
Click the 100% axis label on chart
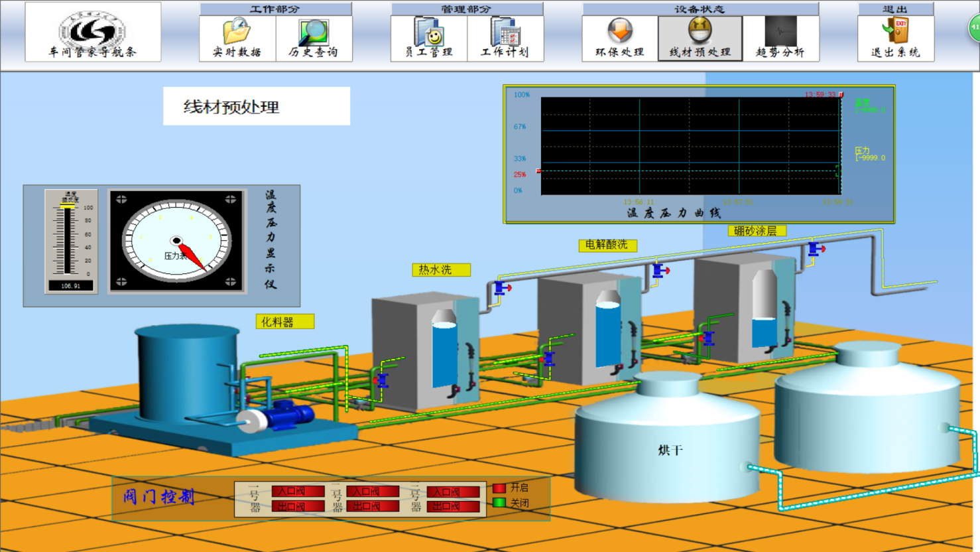[x=522, y=95]
